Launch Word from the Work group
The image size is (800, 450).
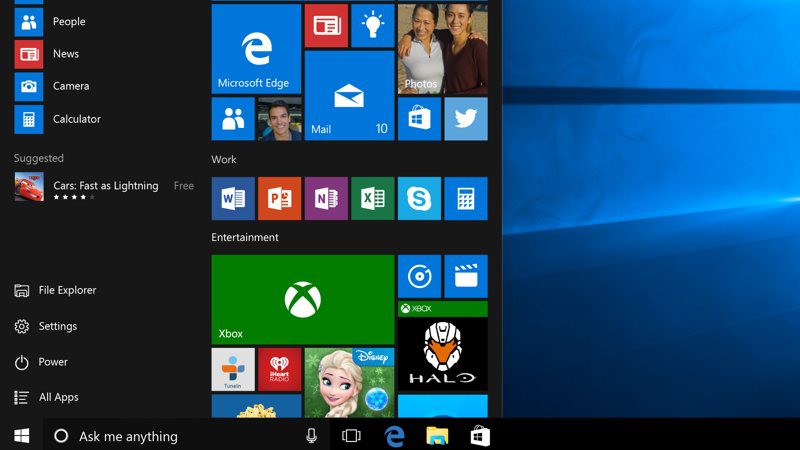(x=233, y=198)
